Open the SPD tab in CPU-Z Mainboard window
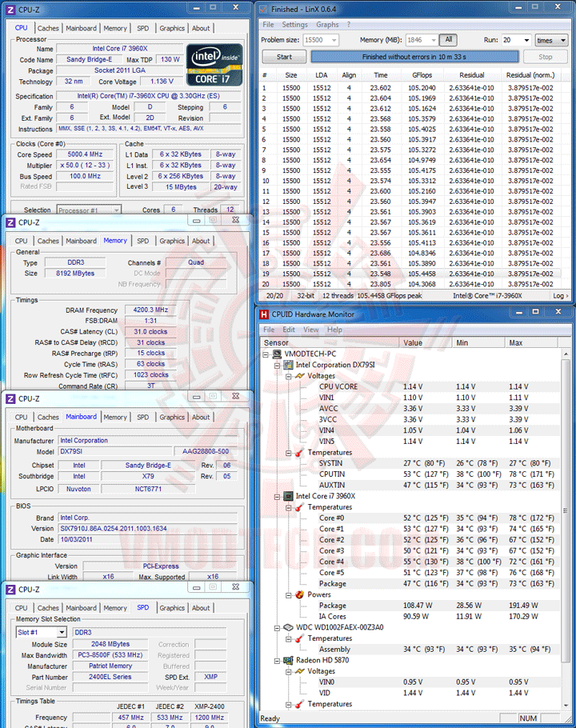Screen dimensions: 576x728 coord(143,418)
